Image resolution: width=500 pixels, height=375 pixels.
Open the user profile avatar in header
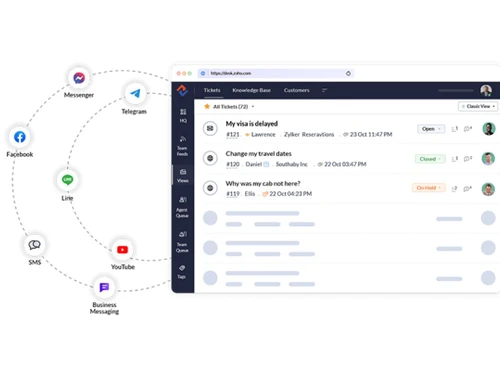(x=486, y=90)
